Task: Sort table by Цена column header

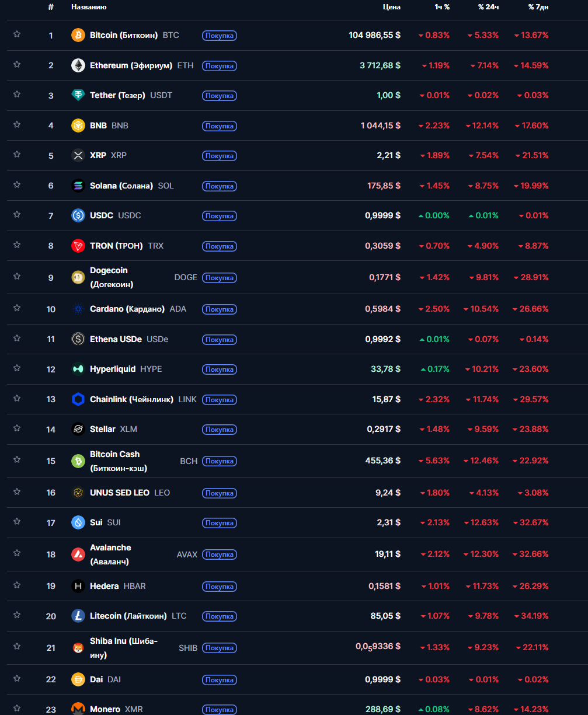Action: [x=391, y=7]
